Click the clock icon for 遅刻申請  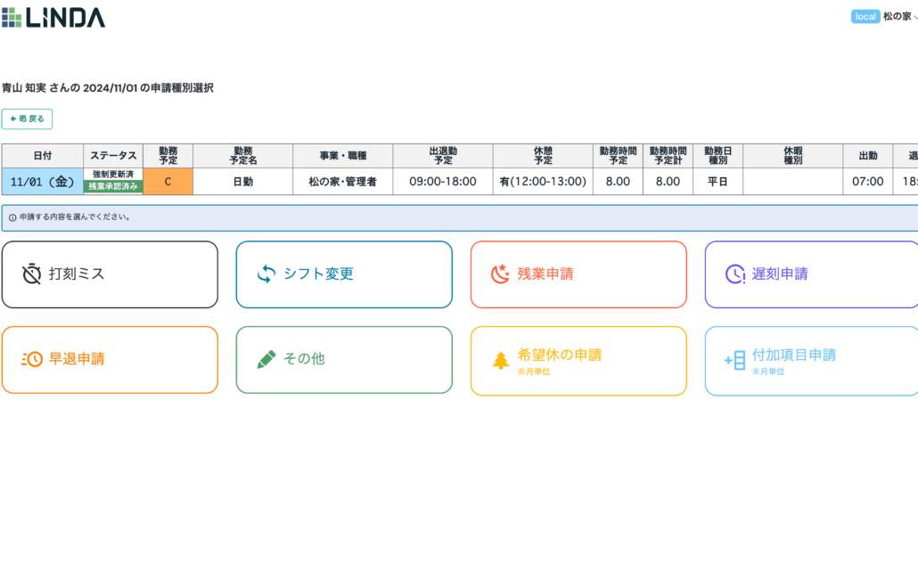[734, 274]
